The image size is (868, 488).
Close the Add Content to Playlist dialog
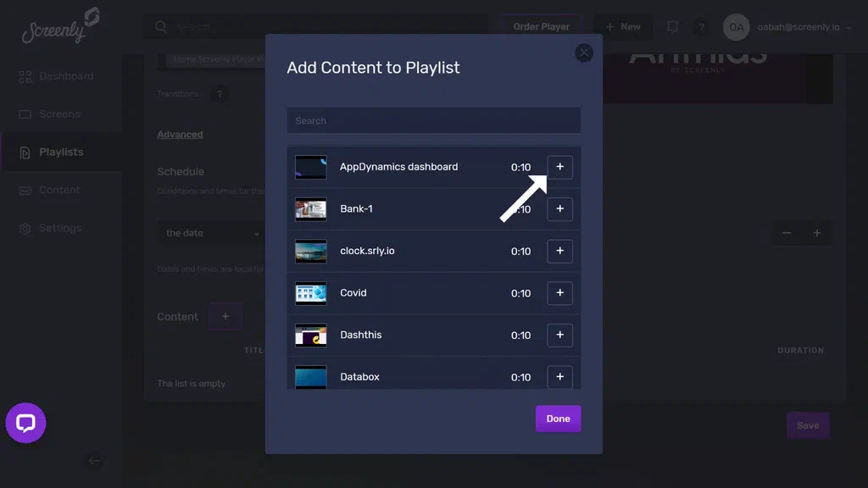(x=583, y=53)
